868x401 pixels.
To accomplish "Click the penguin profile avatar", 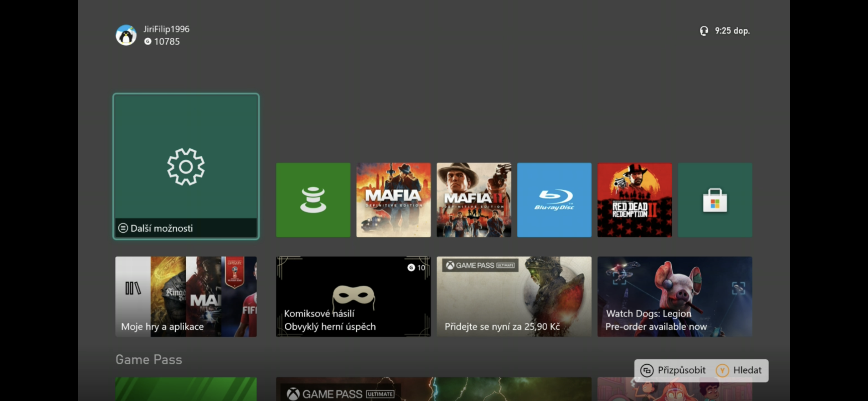I will click(x=126, y=35).
